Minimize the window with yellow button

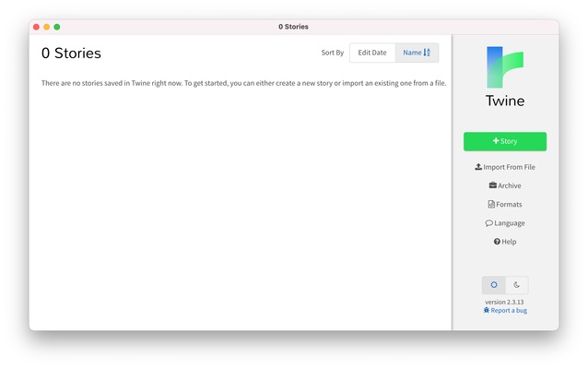point(46,27)
